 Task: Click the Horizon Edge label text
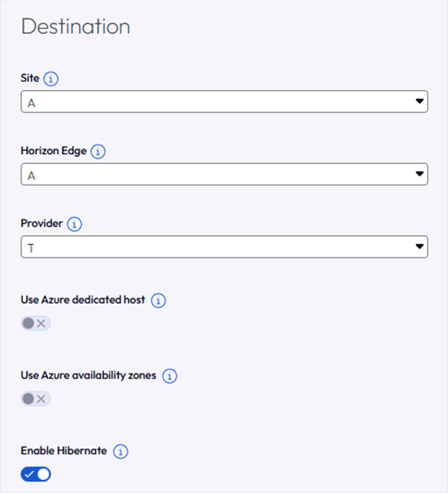coord(53,151)
